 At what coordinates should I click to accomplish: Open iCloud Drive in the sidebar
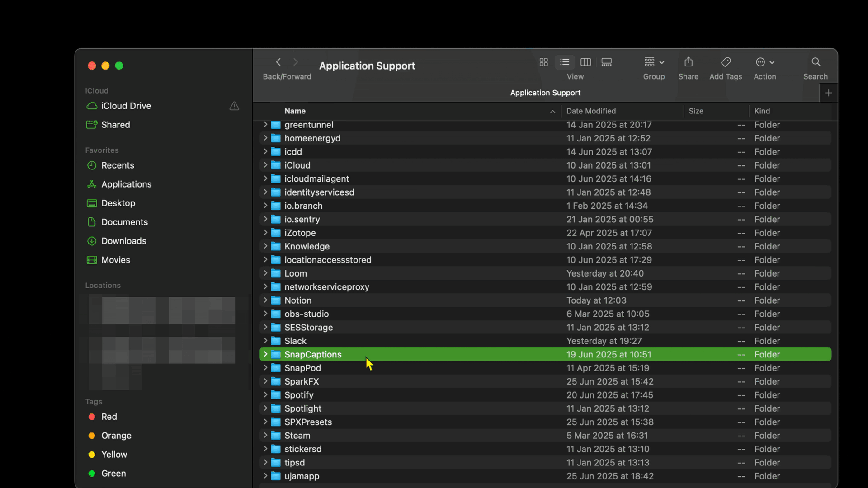[126, 106]
